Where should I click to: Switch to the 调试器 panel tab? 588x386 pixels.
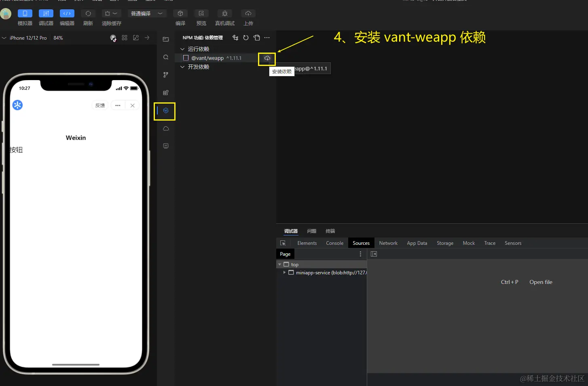click(291, 231)
